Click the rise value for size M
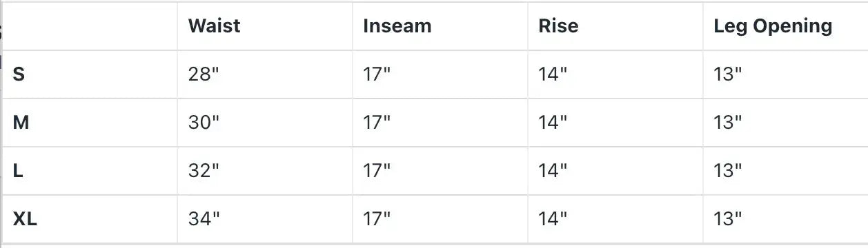 pyautogui.click(x=553, y=123)
